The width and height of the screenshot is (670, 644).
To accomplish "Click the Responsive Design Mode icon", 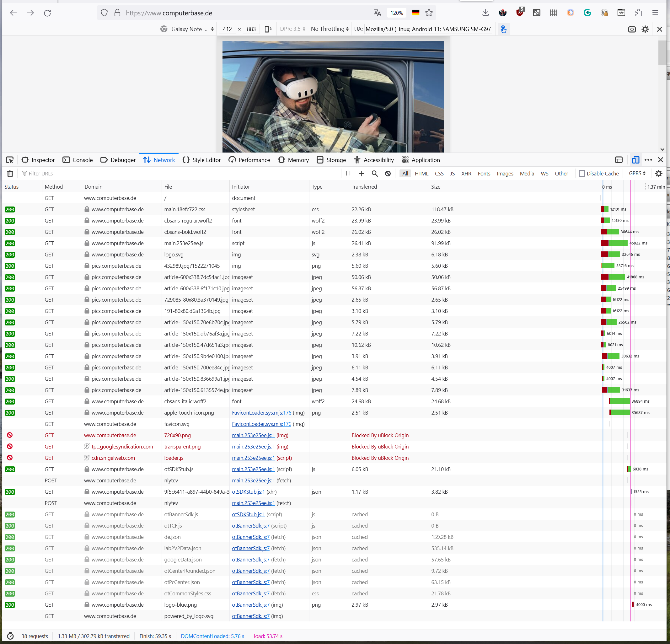I will coord(635,160).
